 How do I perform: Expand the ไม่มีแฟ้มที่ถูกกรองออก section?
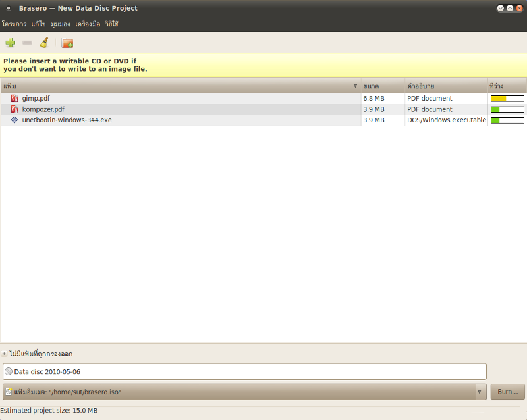(x=4, y=354)
